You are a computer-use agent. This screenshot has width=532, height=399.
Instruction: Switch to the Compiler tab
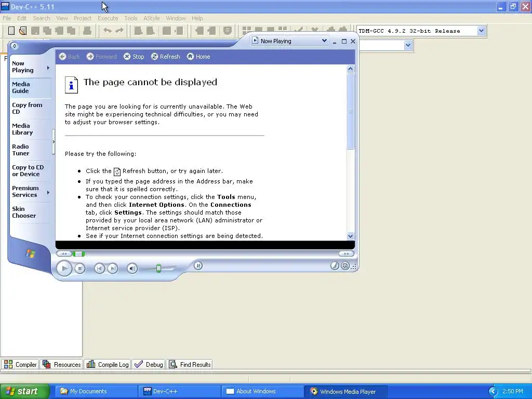pos(20,364)
